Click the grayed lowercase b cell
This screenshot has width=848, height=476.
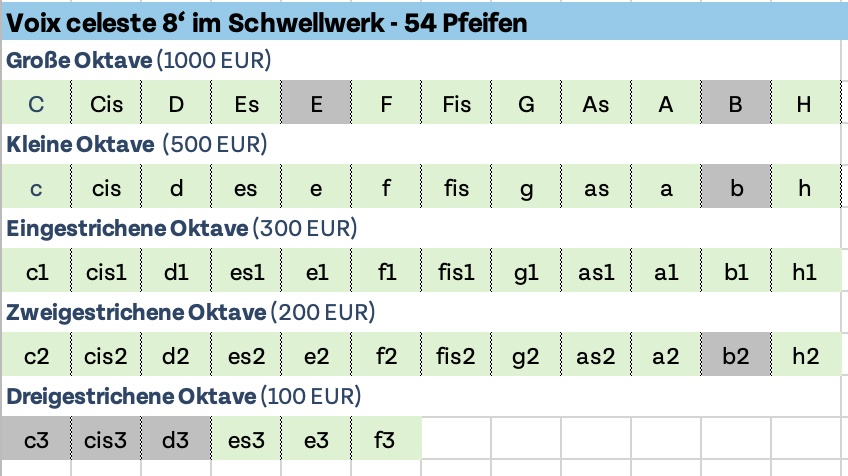pyautogui.click(x=735, y=188)
